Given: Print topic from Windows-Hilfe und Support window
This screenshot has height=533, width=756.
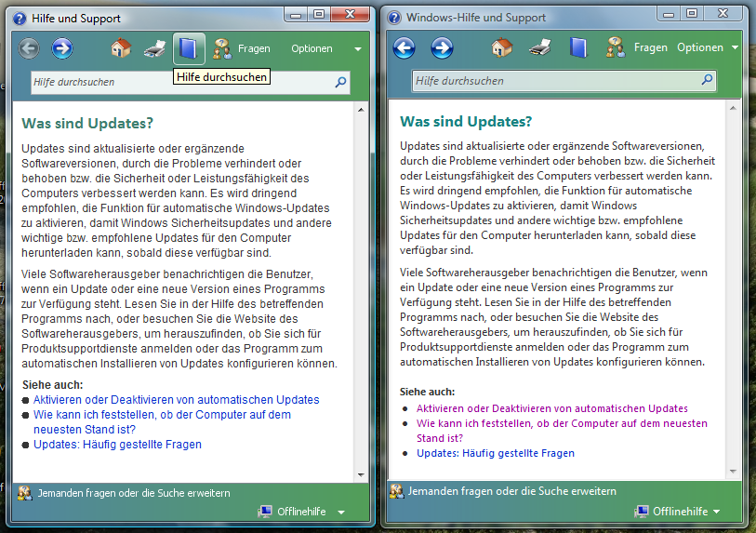Looking at the screenshot, I should click(540, 47).
